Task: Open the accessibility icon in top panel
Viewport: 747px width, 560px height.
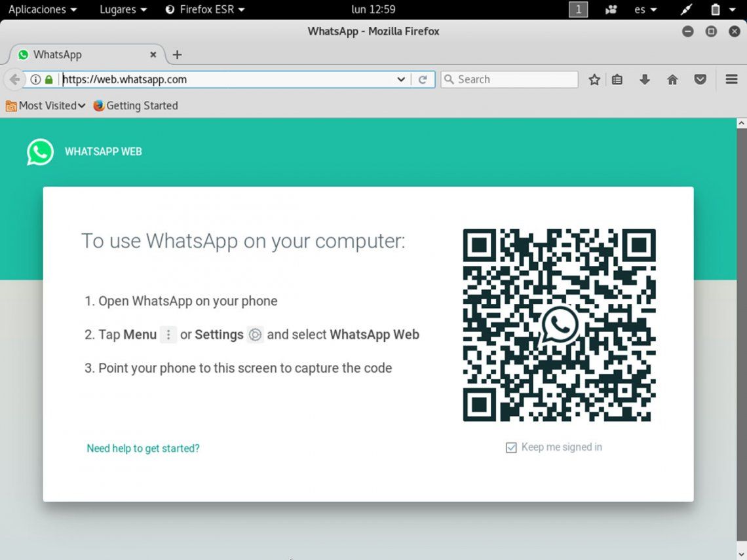Action: tap(611, 10)
